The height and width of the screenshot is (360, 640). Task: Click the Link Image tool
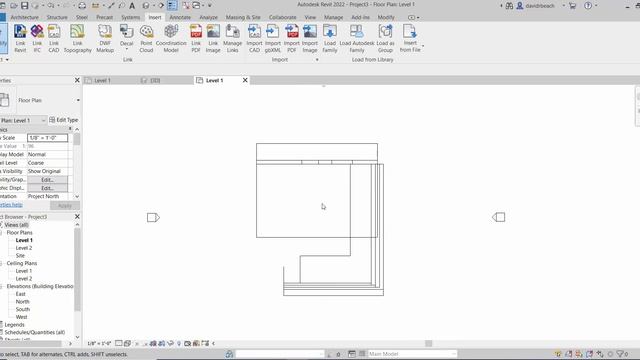[213, 38]
